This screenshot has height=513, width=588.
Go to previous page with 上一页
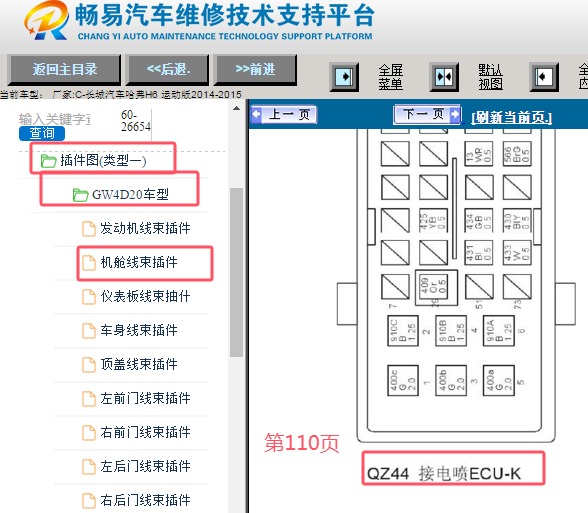tap(284, 114)
